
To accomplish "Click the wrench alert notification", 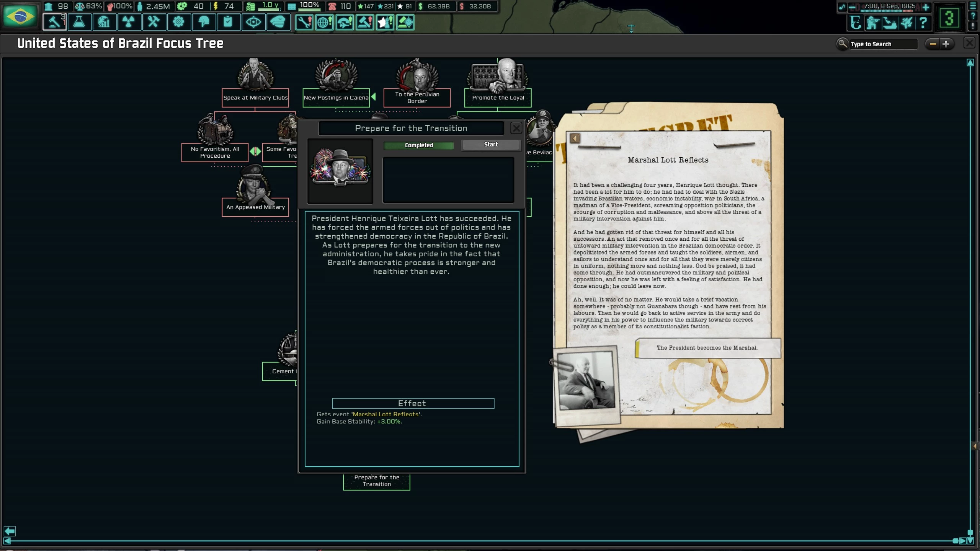I will click(304, 22).
